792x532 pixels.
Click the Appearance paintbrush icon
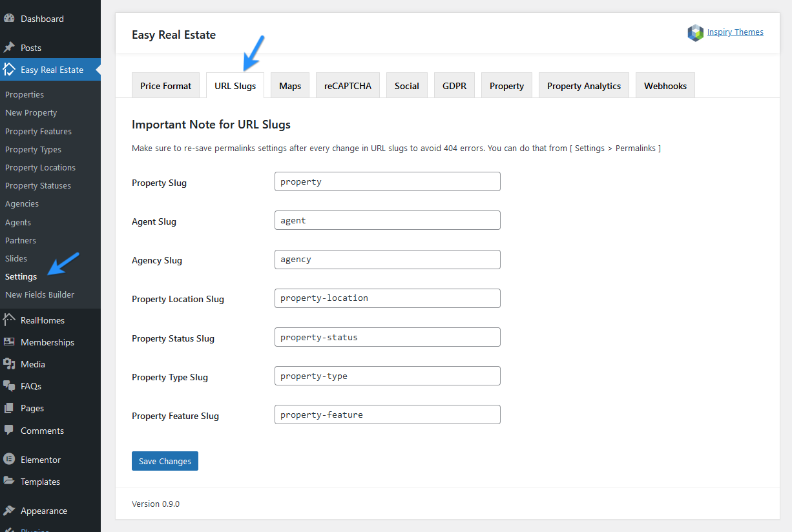[9, 511]
